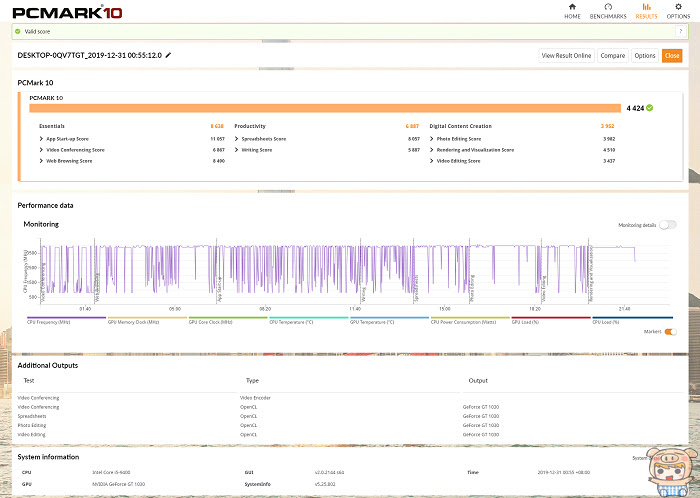Toggle the GPU Core Clock (MHz) legend series
Image resolution: width=700 pixels, height=498 pixels.
pos(228,320)
